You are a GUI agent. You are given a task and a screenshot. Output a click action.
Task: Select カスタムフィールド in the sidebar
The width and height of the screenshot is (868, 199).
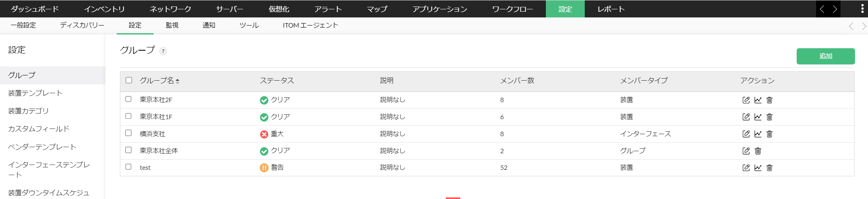(39, 129)
